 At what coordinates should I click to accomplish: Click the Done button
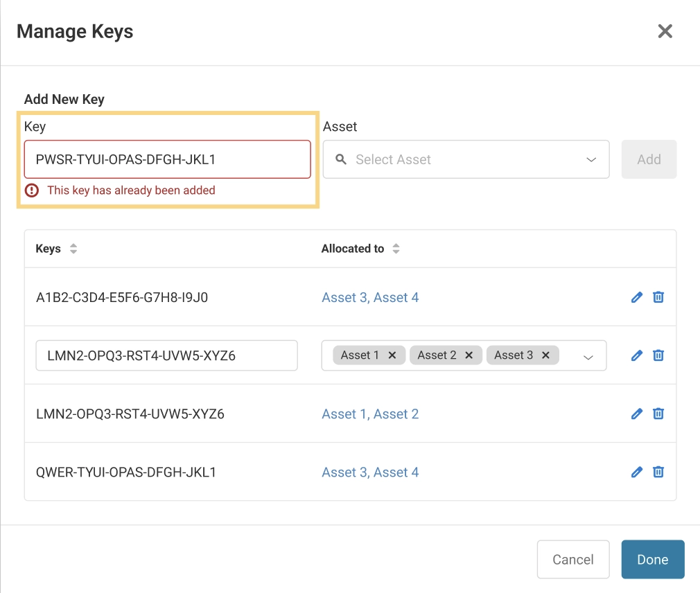pyautogui.click(x=652, y=559)
